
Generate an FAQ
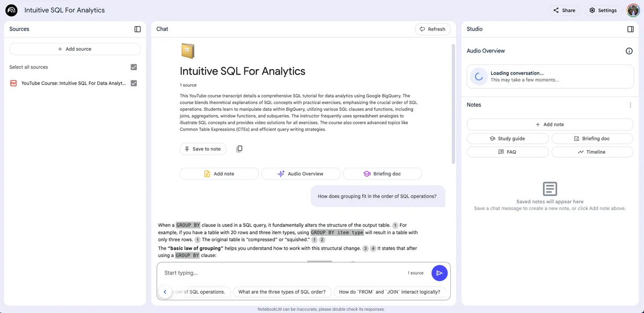(508, 152)
